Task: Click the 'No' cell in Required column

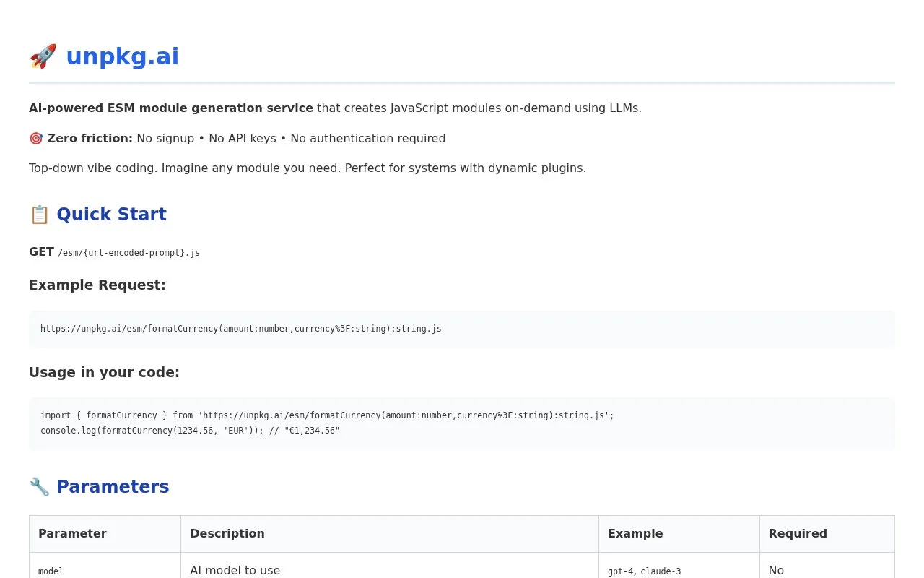Action: [x=827, y=567]
